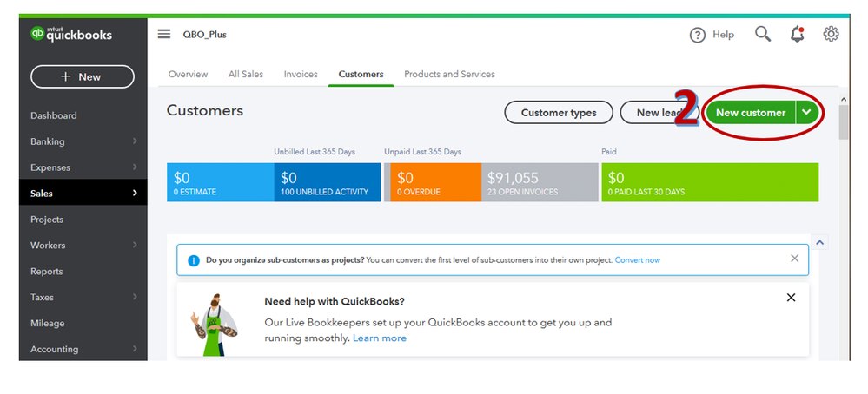Dismiss the sub-customers projects banner
The image size is (868, 394).
[794, 258]
